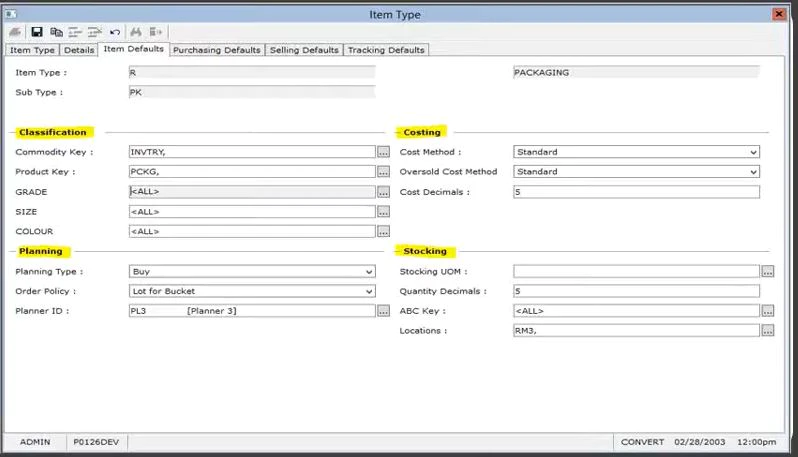Switch to the Details tab
Screen dimensions: 798x457
[79, 50]
